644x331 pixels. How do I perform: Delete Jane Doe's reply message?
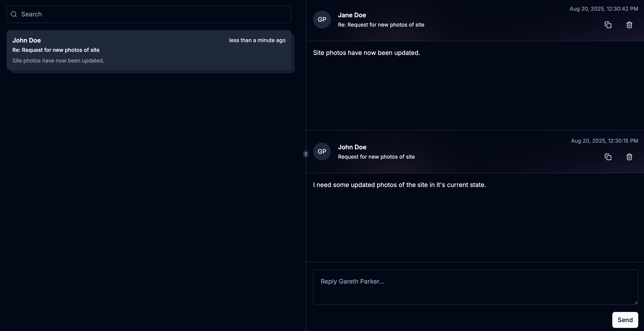[629, 25]
